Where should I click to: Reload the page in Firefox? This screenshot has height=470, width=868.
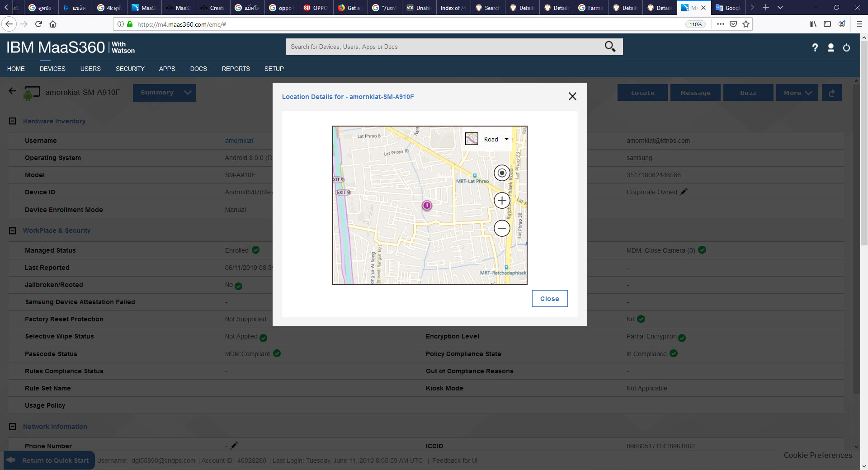(38, 24)
